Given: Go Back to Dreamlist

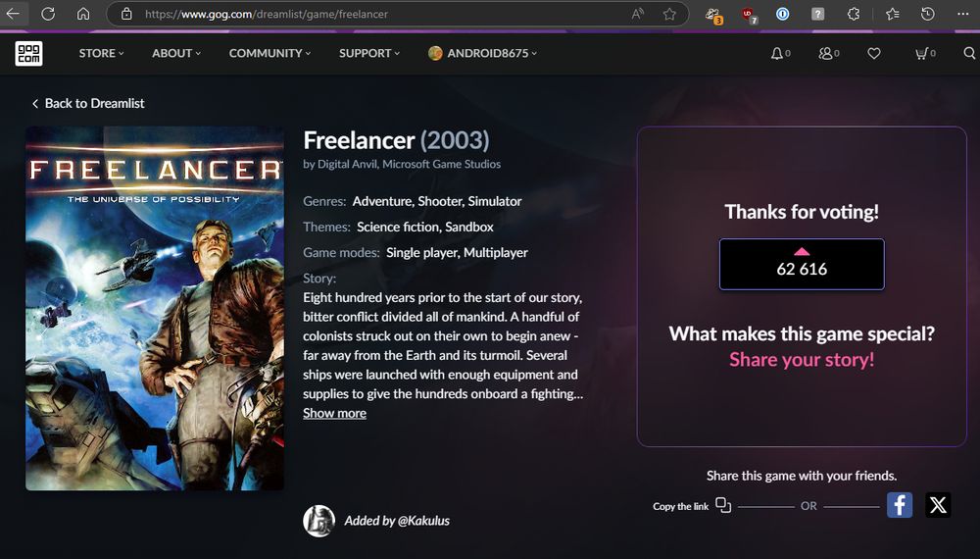Looking at the screenshot, I should [88, 103].
